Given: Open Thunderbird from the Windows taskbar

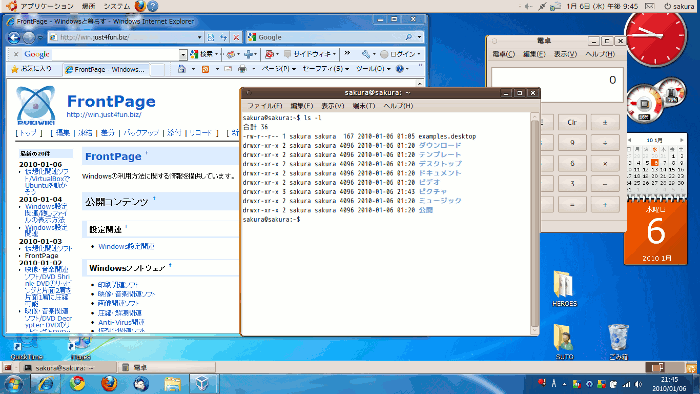Looking at the screenshot, I should tap(141, 384).
